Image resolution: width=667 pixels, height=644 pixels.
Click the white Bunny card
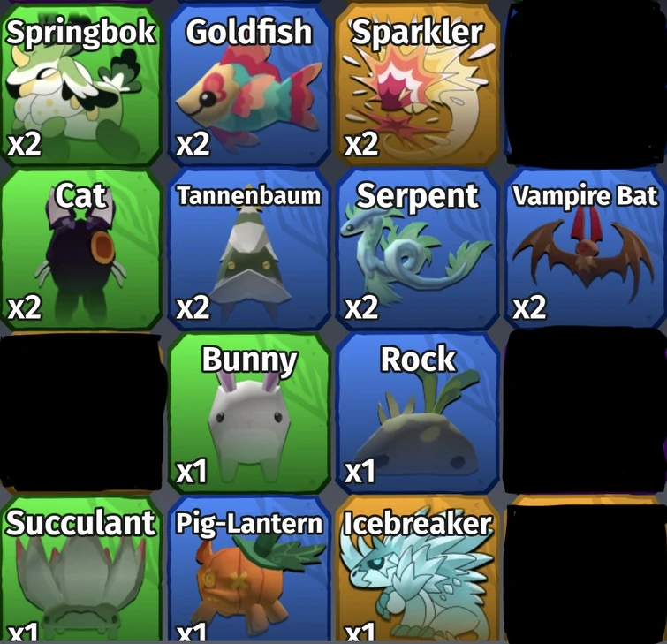(249, 413)
